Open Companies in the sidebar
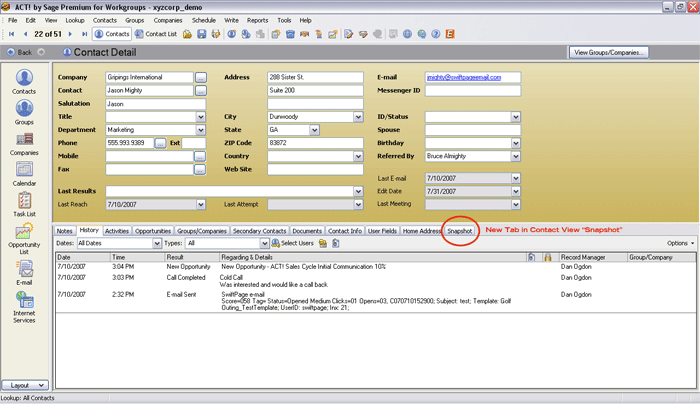 [x=24, y=143]
